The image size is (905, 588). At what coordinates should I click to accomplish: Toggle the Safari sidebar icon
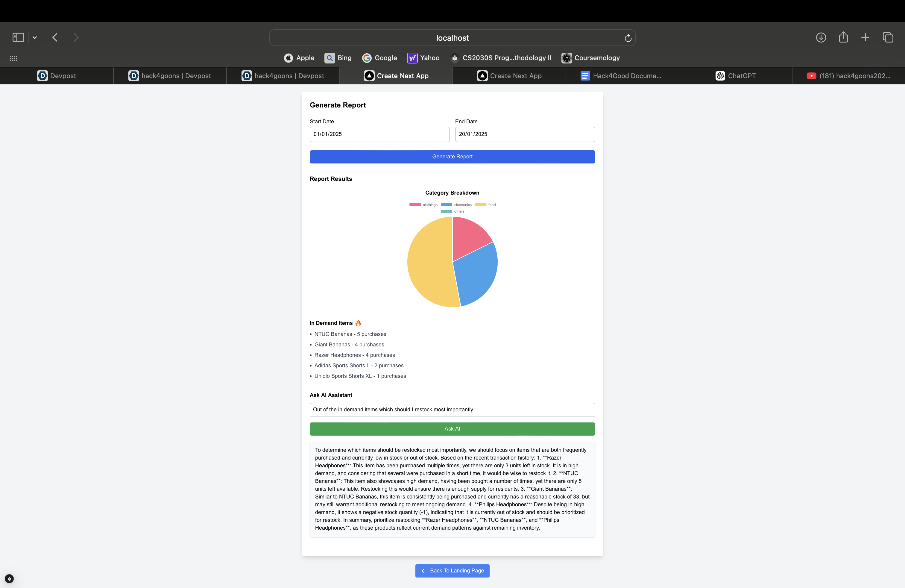point(18,37)
